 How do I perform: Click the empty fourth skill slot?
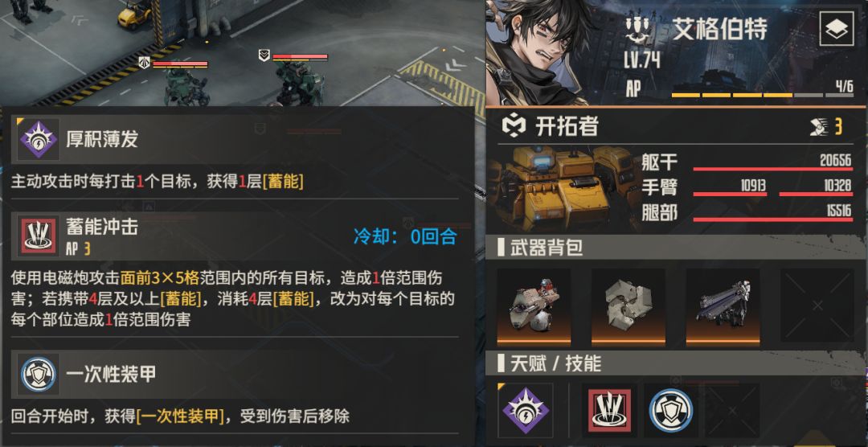coord(732,411)
